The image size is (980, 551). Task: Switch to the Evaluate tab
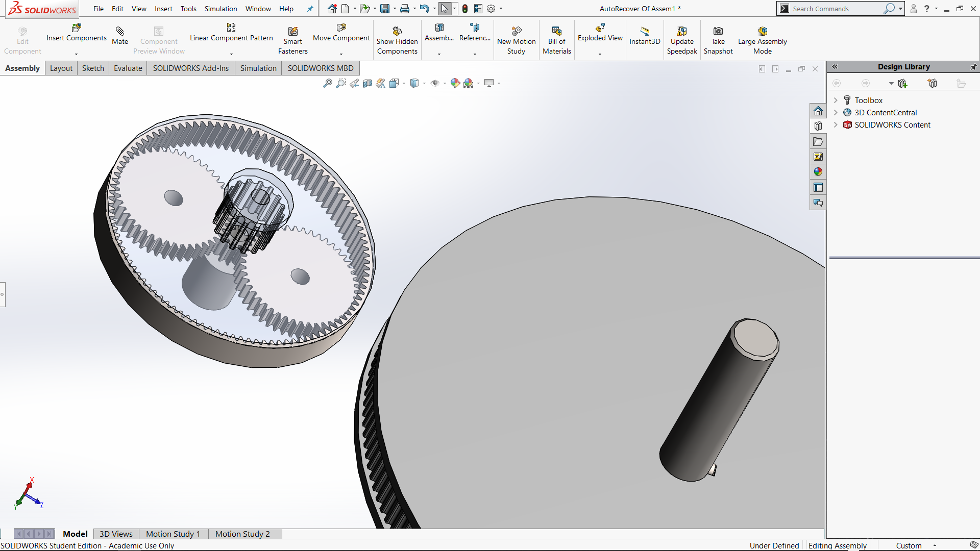128,68
